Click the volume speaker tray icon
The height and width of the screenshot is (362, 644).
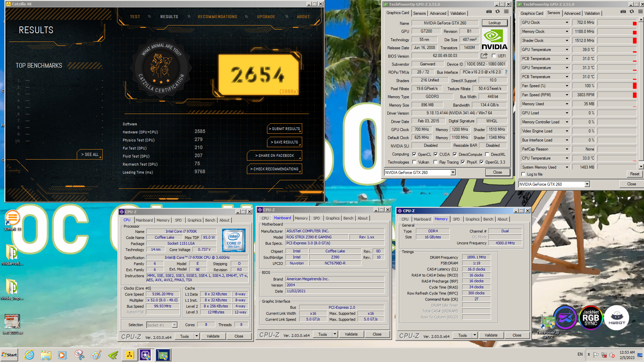pyautogui.click(x=612, y=355)
